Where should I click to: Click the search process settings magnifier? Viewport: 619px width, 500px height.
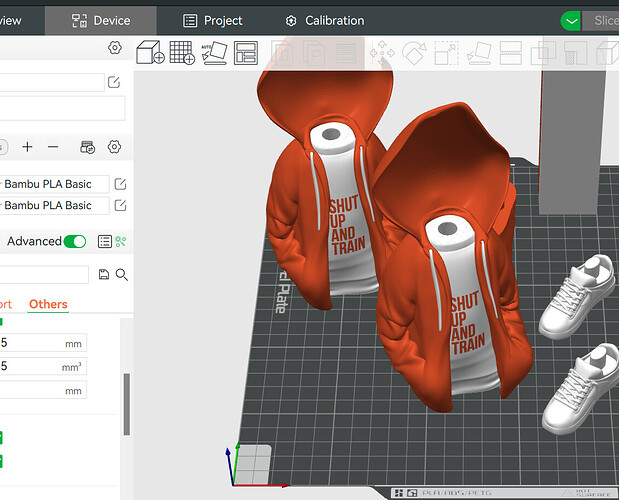pos(122,274)
